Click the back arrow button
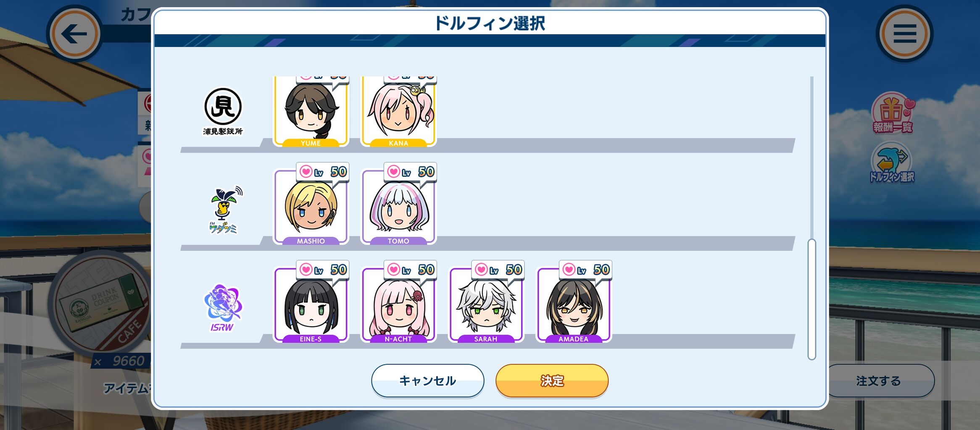 click(74, 34)
